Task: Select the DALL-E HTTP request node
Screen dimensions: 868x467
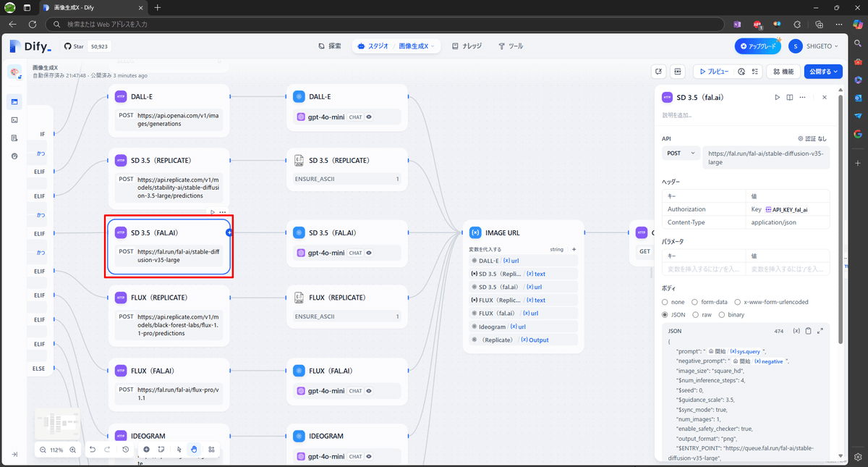Action: tap(169, 110)
